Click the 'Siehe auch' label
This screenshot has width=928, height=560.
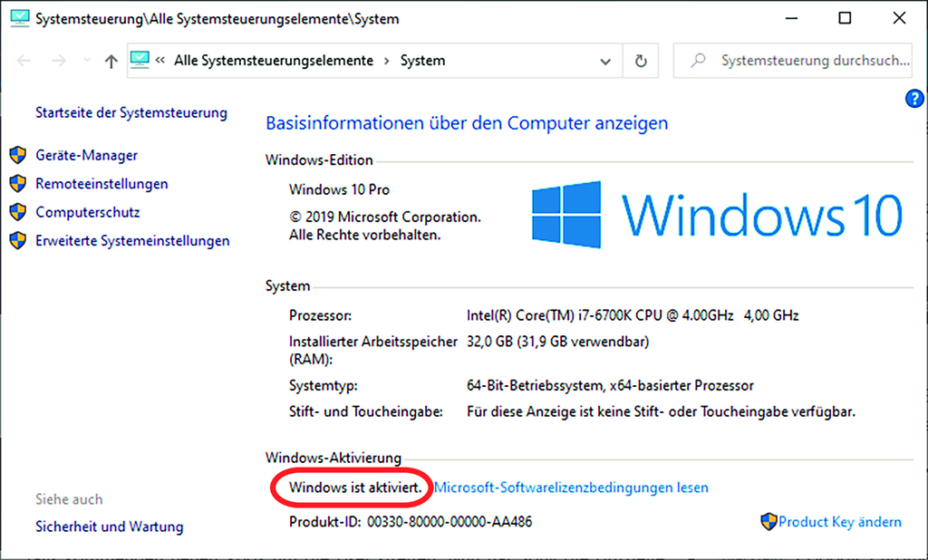pos(69,499)
